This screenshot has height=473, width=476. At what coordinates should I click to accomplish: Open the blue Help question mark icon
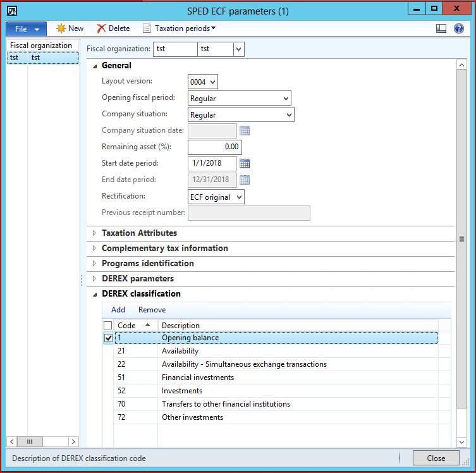point(459,28)
